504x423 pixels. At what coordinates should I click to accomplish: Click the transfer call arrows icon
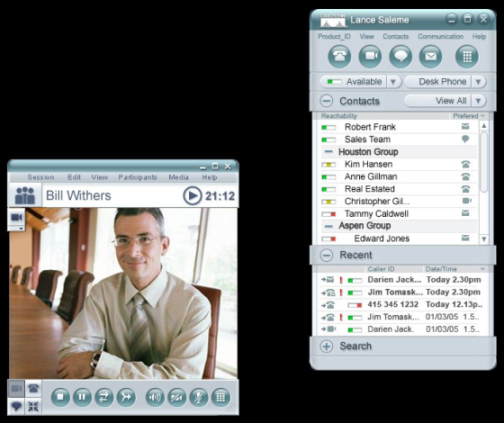click(104, 397)
